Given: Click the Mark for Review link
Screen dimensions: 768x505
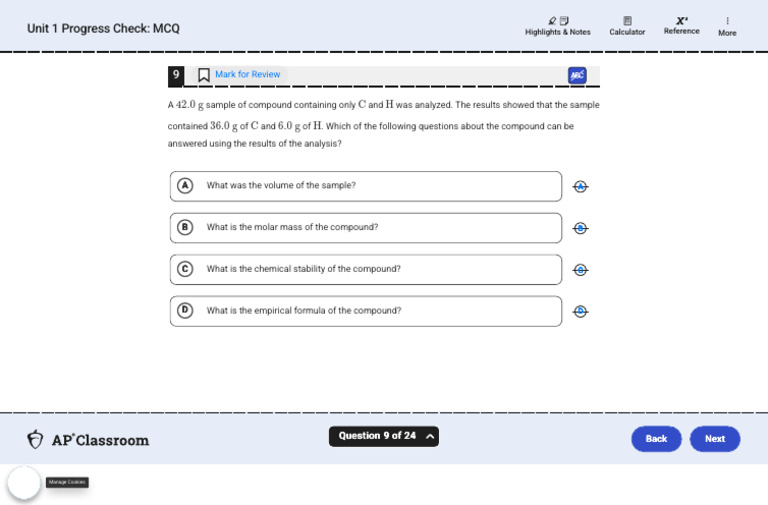Looking at the screenshot, I should pyautogui.click(x=247, y=74).
